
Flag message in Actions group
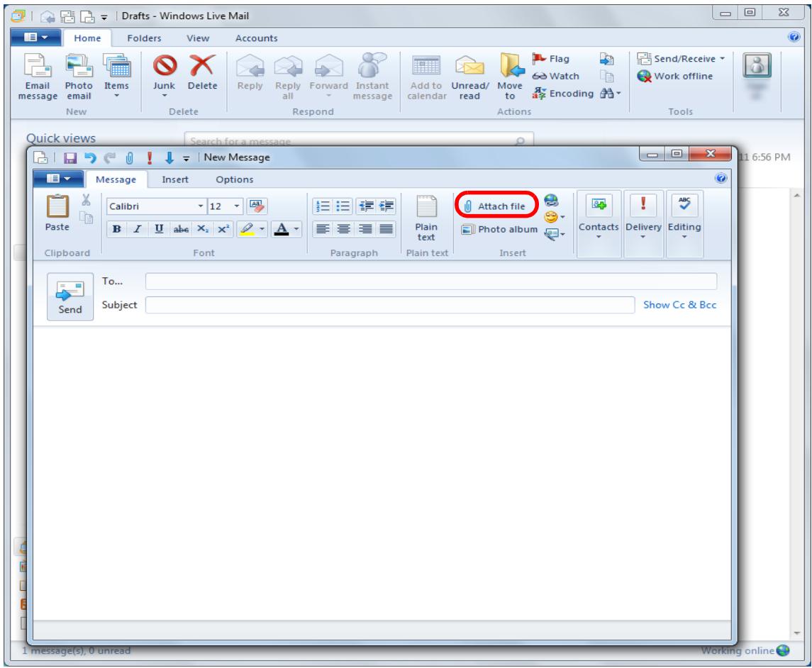[x=551, y=59]
